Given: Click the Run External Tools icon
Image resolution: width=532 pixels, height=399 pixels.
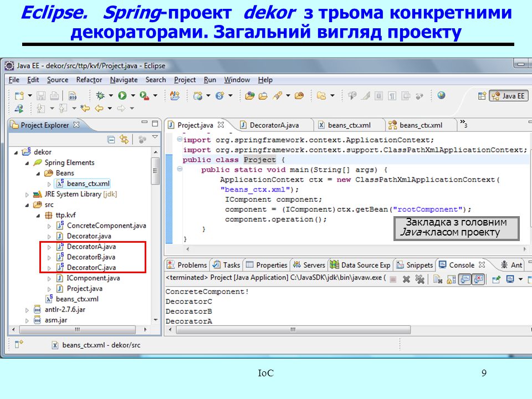Looking at the screenshot, I should tap(144, 96).
